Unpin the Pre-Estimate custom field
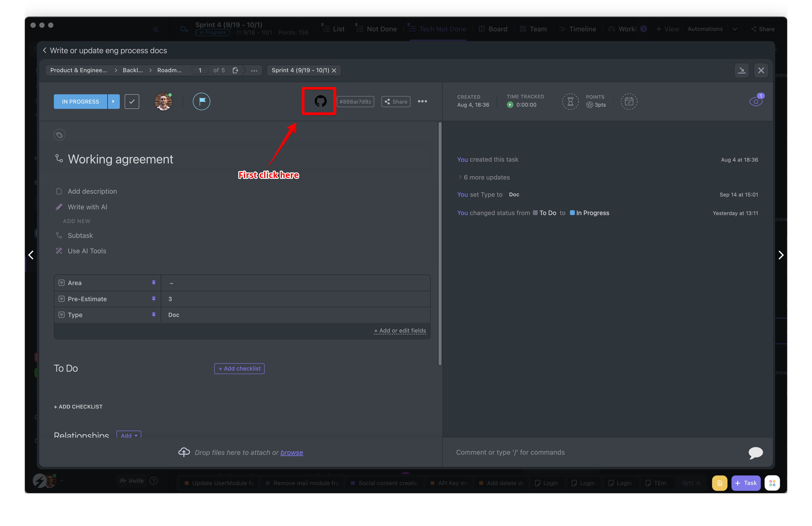 [154, 299]
